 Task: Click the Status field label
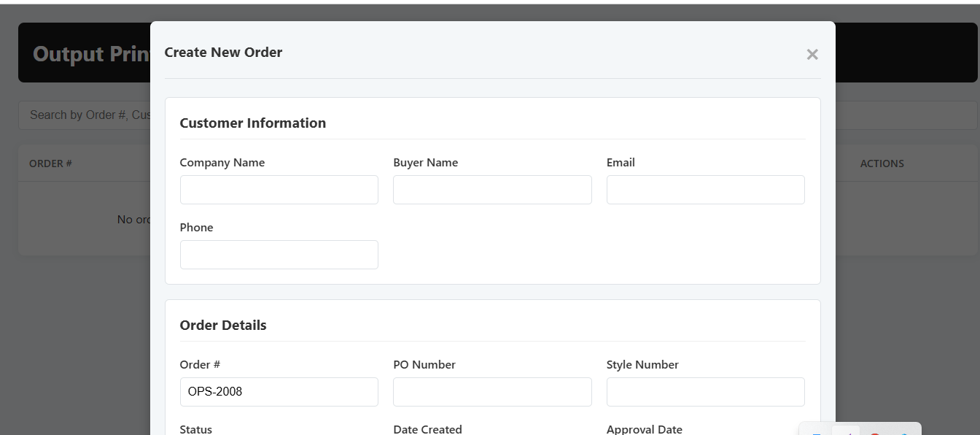pos(196,429)
